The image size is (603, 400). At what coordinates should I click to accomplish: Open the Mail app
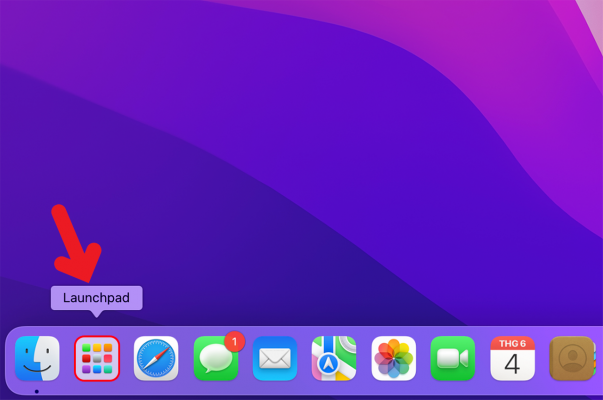point(275,358)
